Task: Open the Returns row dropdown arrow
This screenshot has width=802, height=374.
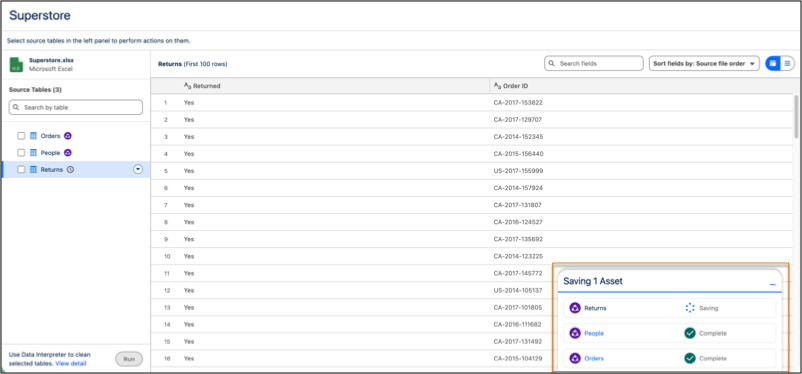Action: (138, 170)
